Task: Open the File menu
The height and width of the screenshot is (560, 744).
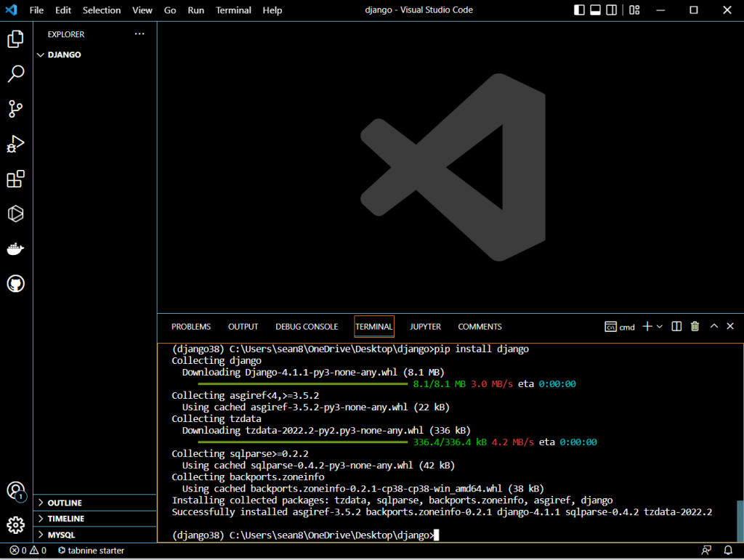Action: 36,10
